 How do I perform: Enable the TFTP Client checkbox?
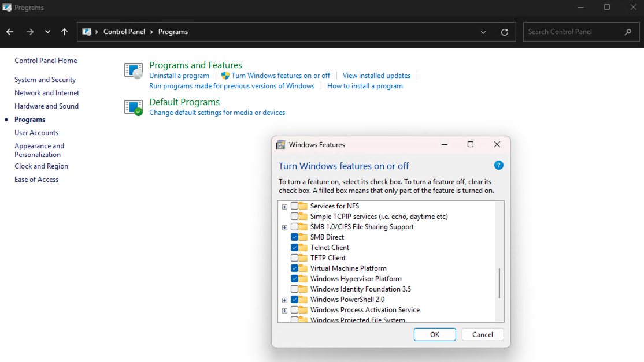point(295,258)
